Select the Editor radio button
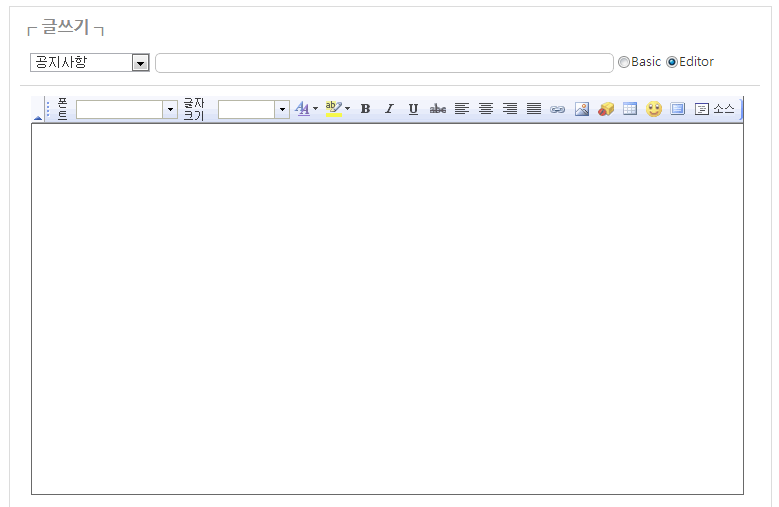The width and height of the screenshot is (779, 507). [672, 62]
